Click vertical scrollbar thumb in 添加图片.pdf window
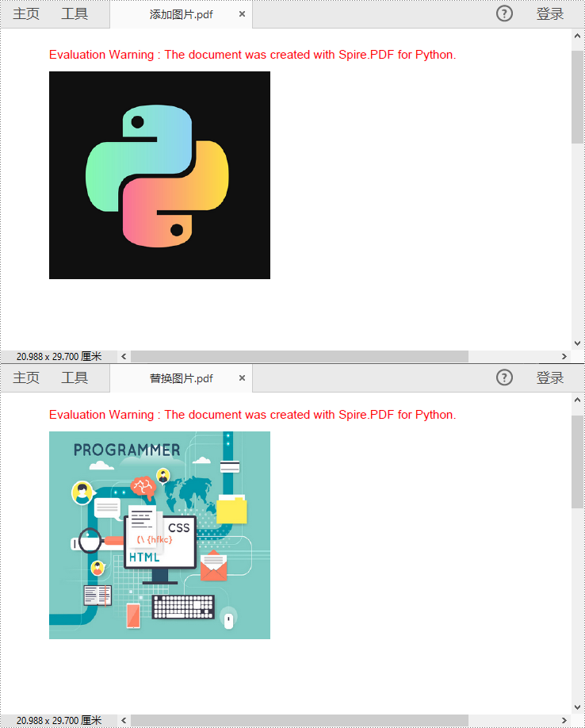The height and width of the screenshot is (728, 585). click(x=577, y=97)
